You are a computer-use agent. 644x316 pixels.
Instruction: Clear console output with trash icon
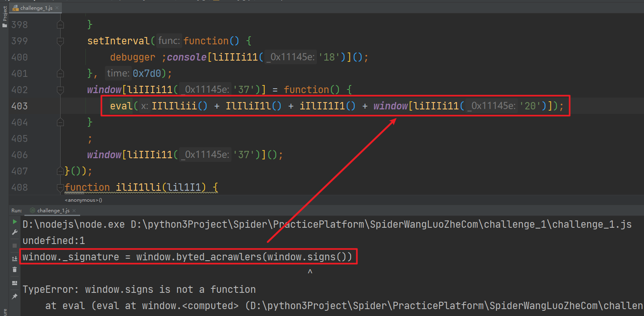[x=15, y=270]
